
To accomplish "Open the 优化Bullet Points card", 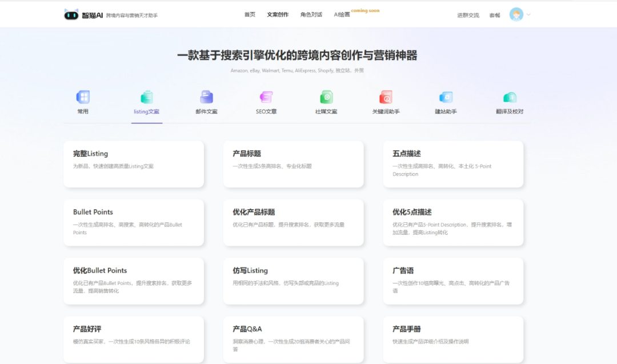I will pos(134,280).
